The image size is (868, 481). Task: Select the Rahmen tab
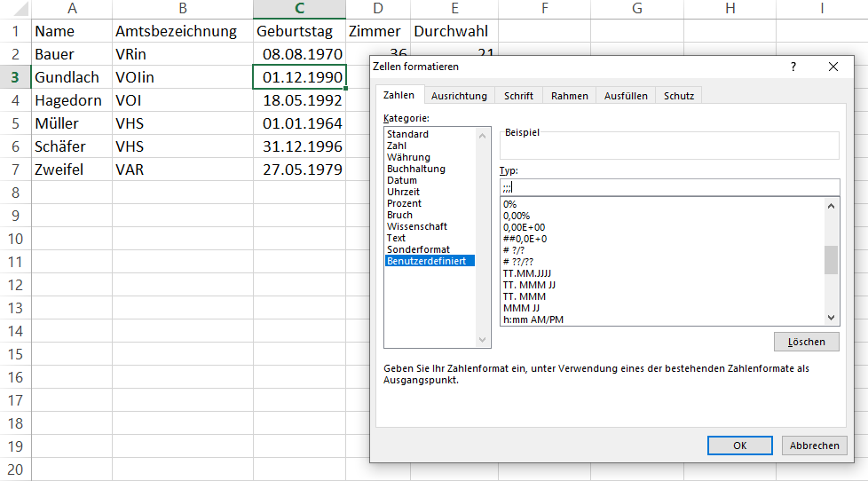click(569, 96)
